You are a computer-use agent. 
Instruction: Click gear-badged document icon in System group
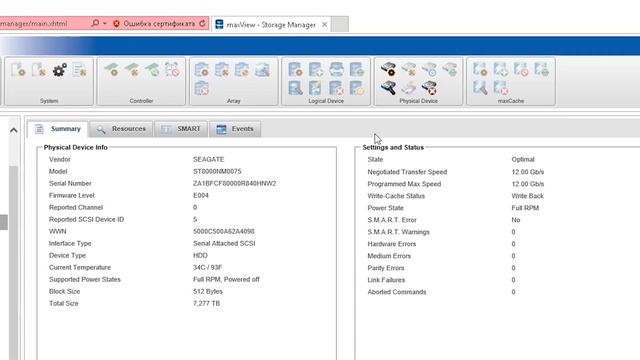(18, 70)
